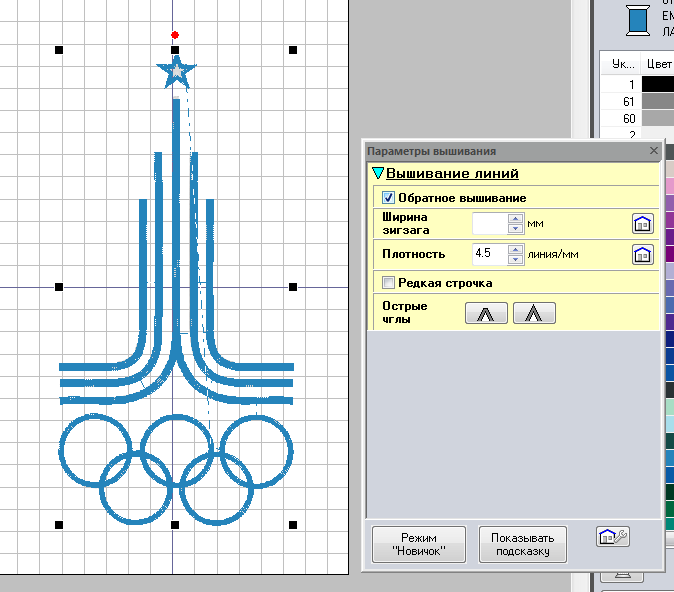
Task: Click the blue thread spool icon
Action: 636,19
